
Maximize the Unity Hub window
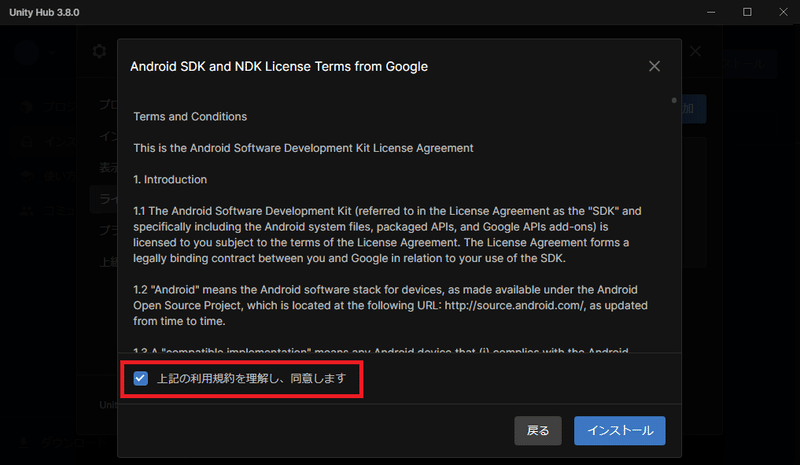click(747, 12)
